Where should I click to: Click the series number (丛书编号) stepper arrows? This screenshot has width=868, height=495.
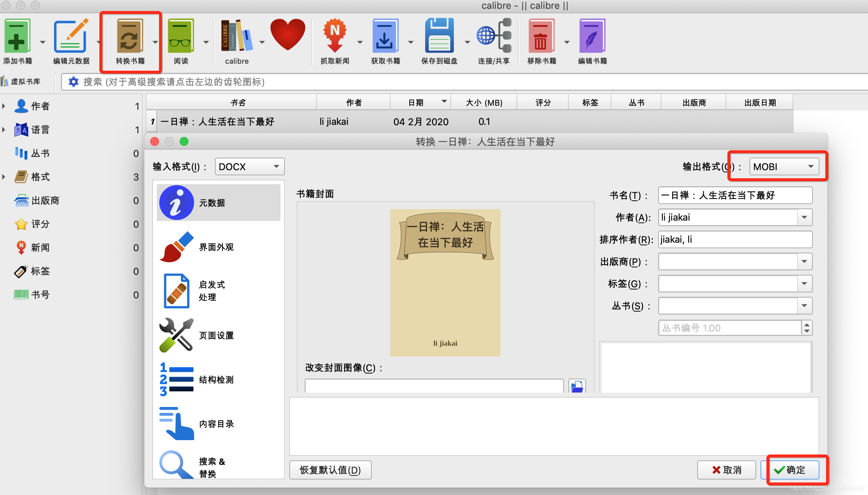click(807, 328)
